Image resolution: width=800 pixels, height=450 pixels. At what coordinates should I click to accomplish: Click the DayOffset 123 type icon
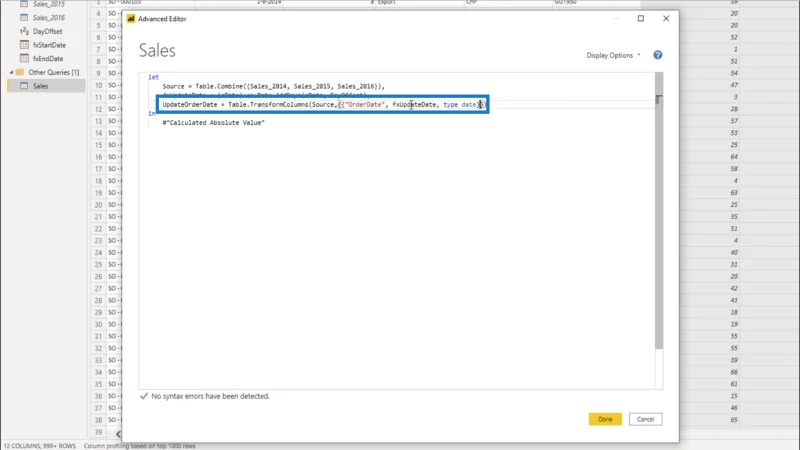[x=24, y=31]
